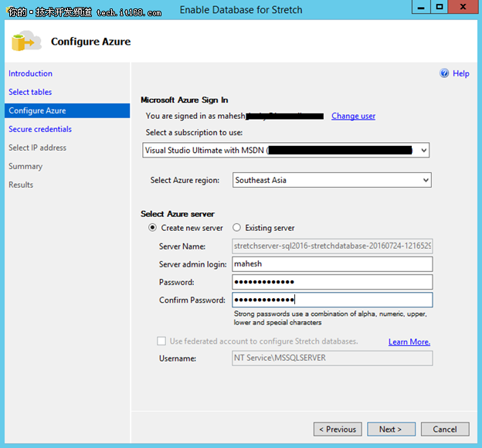Open the Results step

[21, 185]
